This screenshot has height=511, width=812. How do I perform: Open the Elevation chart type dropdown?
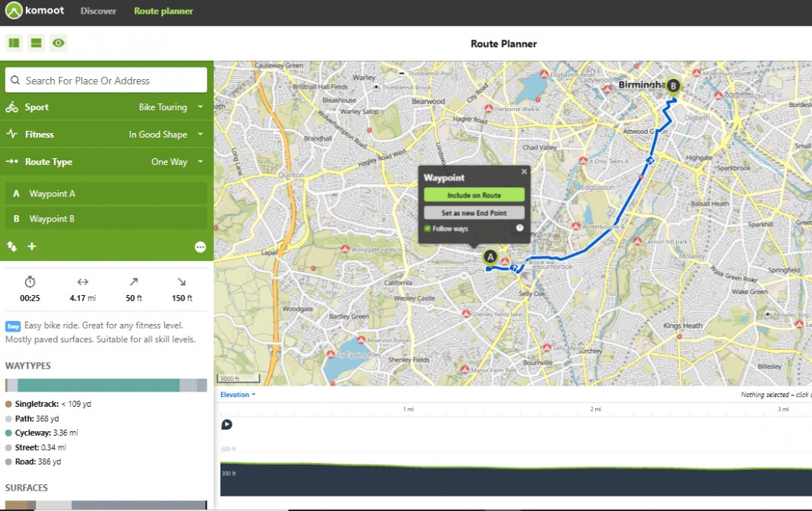237,395
